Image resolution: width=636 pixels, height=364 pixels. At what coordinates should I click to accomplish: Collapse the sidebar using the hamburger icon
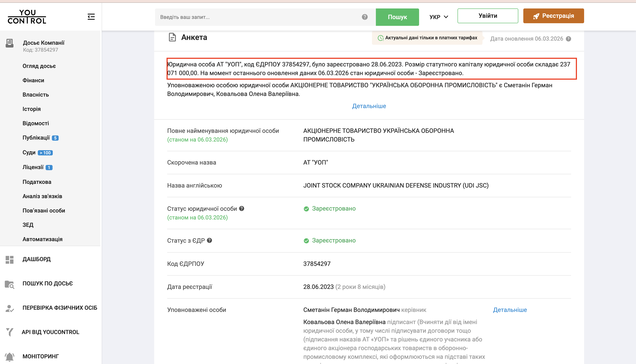pyautogui.click(x=91, y=16)
